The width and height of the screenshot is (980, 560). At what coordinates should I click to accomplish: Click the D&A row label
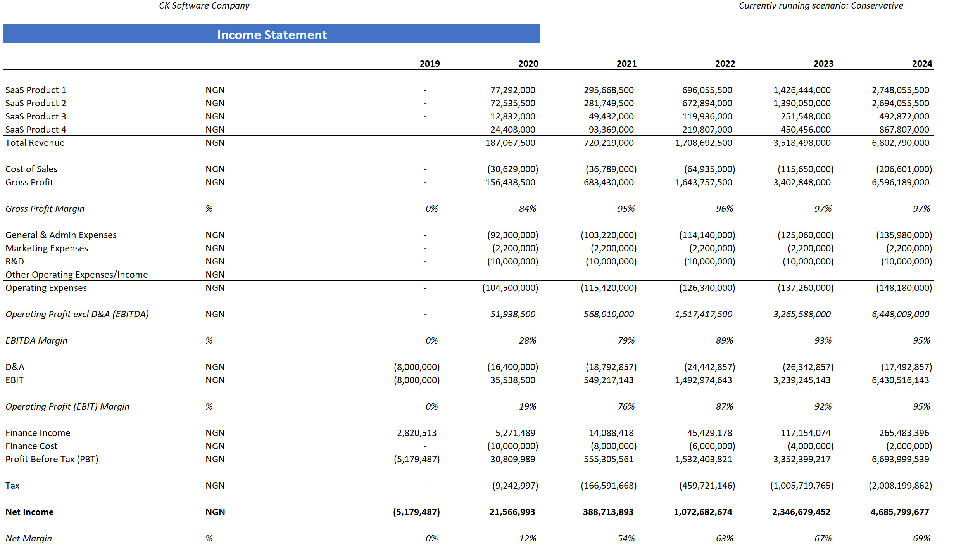click(x=15, y=367)
